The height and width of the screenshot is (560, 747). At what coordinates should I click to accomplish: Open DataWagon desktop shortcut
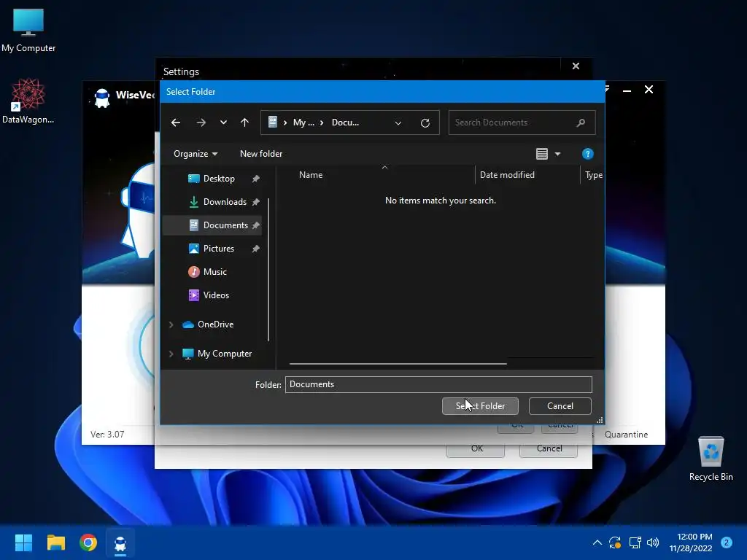28,101
